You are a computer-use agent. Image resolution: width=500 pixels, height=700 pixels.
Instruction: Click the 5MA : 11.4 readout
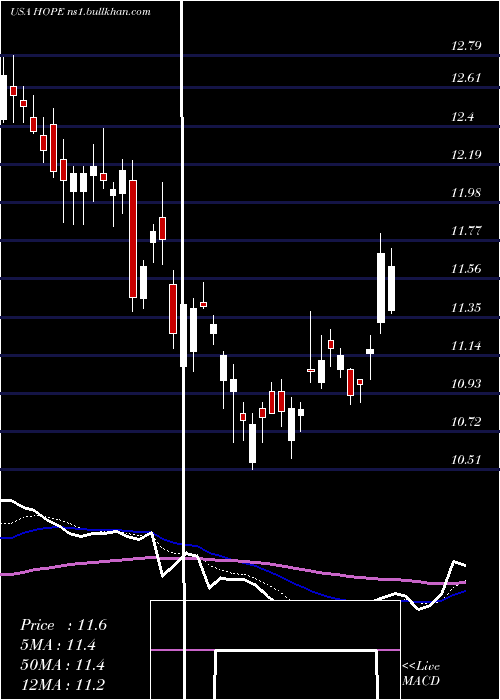(x=58, y=645)
